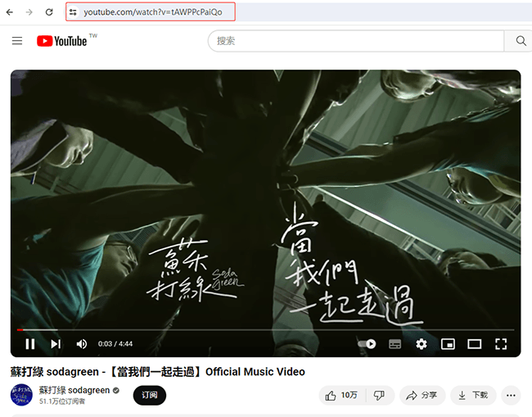
Task: Toggle theater mode view
Action: pos(474,344)
